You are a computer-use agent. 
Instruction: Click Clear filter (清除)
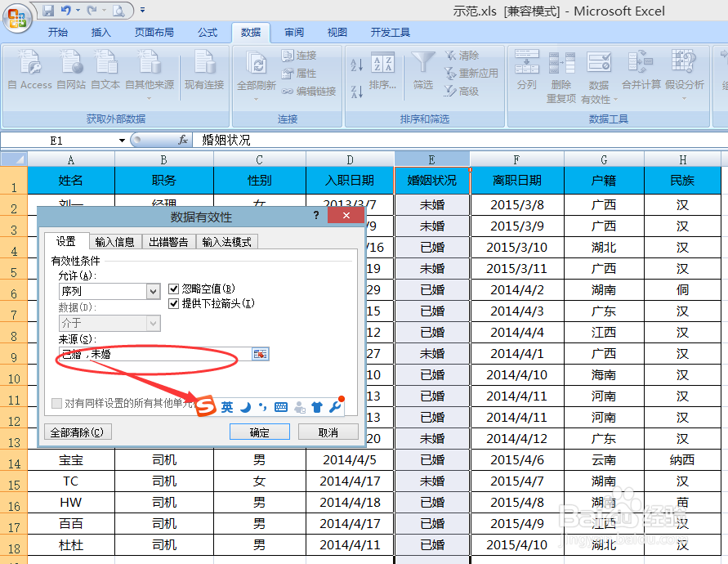pos(462,56)
